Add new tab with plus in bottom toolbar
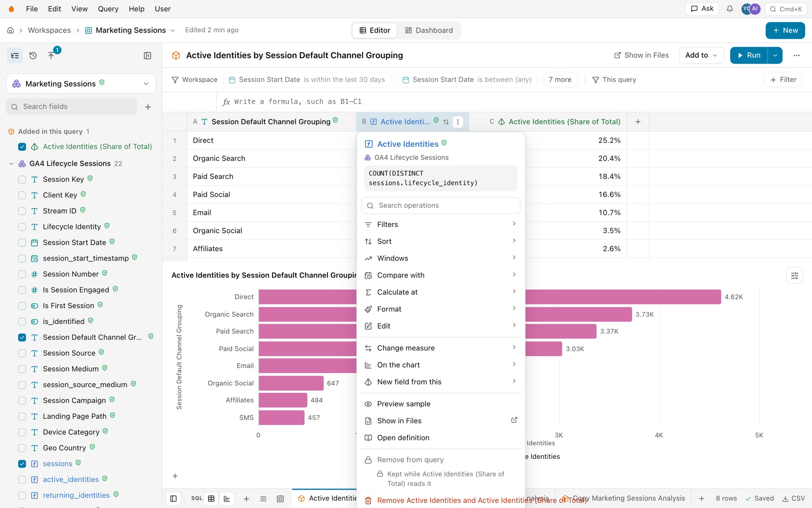This screenshot has width=812, height=508. (x=246, y=499)
